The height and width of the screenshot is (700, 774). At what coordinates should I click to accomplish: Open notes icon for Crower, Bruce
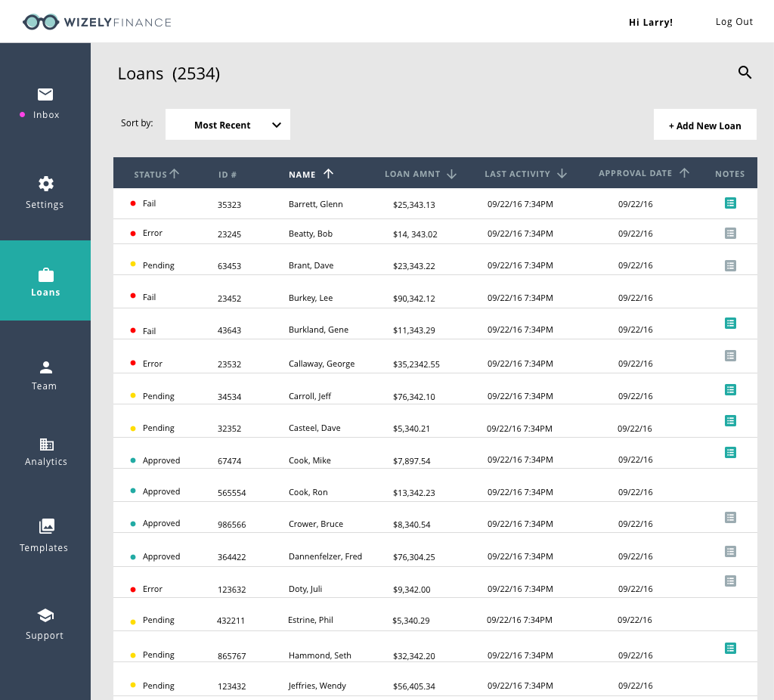pyautogui.click(x=731, y=517)
